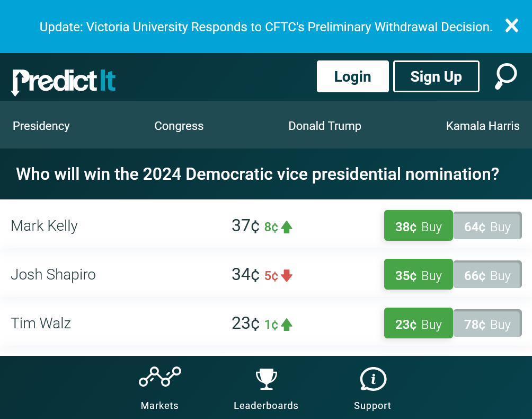Open the search magnifier icon
The image size is (532, 419).
[x=506, y=76]
